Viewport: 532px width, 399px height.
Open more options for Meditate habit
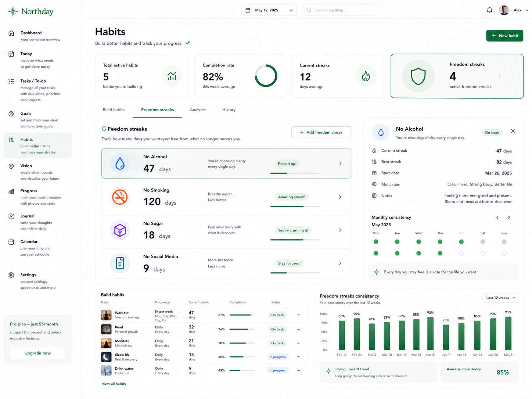(x=298, y=343)
